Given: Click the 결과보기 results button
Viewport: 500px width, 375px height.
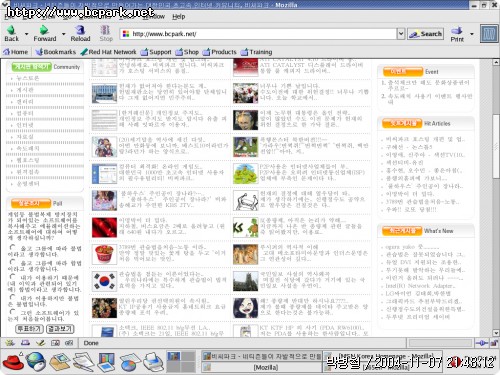Looking at the screenshot, I should [x=60, y=329].
